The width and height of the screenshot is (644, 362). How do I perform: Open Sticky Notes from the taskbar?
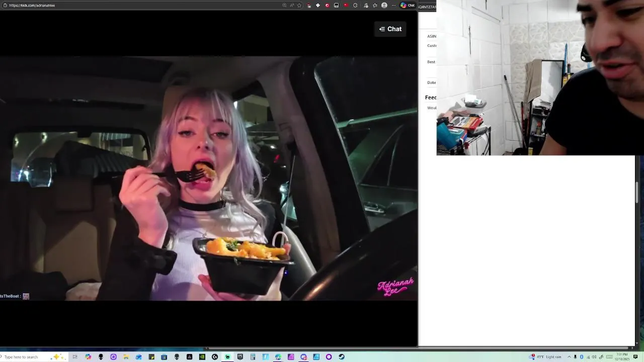(151, 357)
